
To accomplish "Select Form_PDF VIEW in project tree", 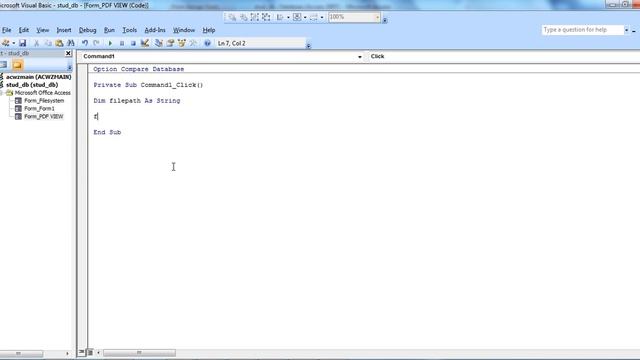I will [x=43, y=116].
